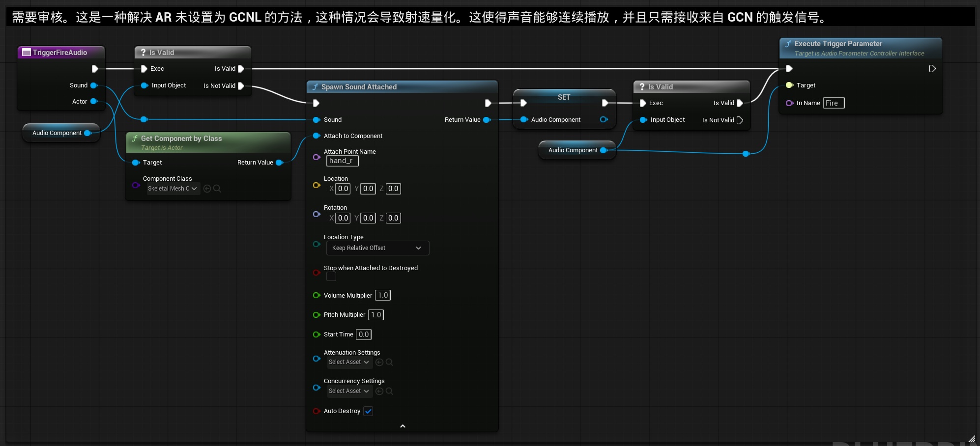This screenshot has height=446, width=980.
Task: Click the comment box resize handle
Action: click(x=972, y=439)
